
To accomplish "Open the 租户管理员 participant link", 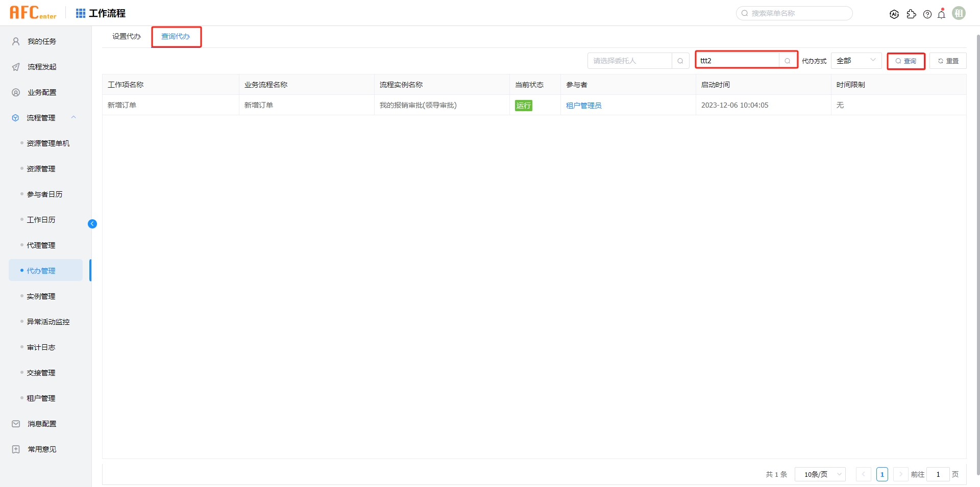I will [583, 106].
